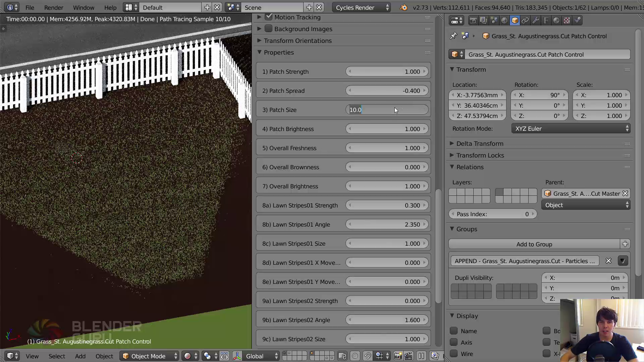Viewport: 644px width, 362px height.
Task: Open the Render menu
Action: 54,7
